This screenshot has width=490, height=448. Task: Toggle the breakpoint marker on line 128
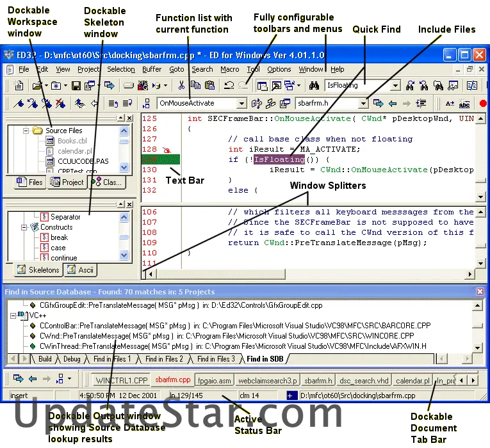pyautogui.click(x=167, y=150)
